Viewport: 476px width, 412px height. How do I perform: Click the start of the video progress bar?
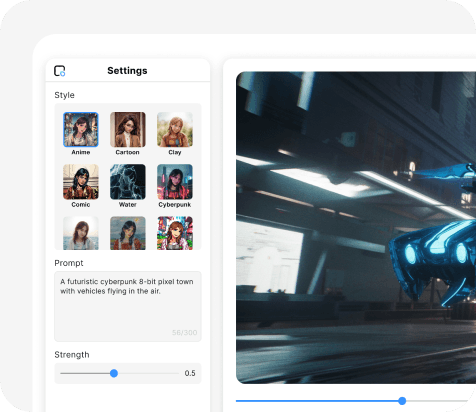[237, 401]
